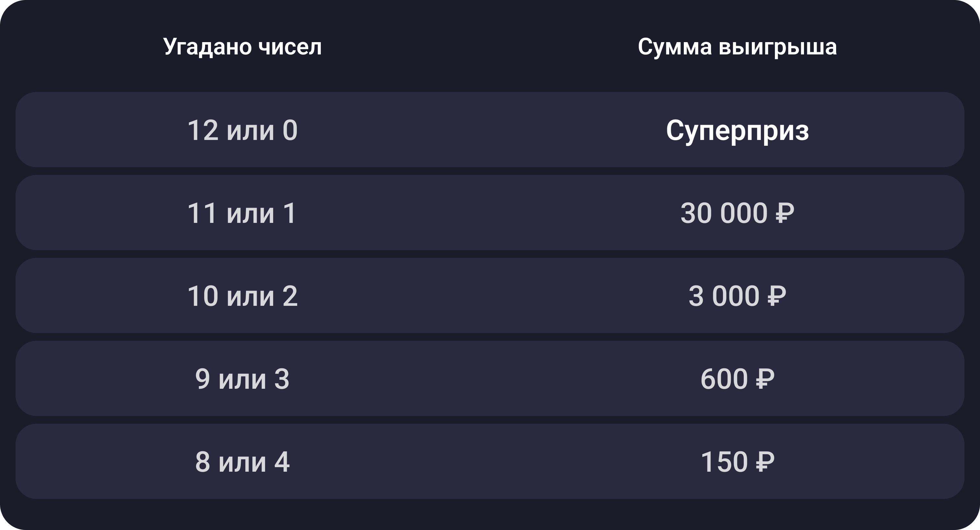Click the ruble sign beside 30 000
980x530 pixels.
click(x=785, y=213)
